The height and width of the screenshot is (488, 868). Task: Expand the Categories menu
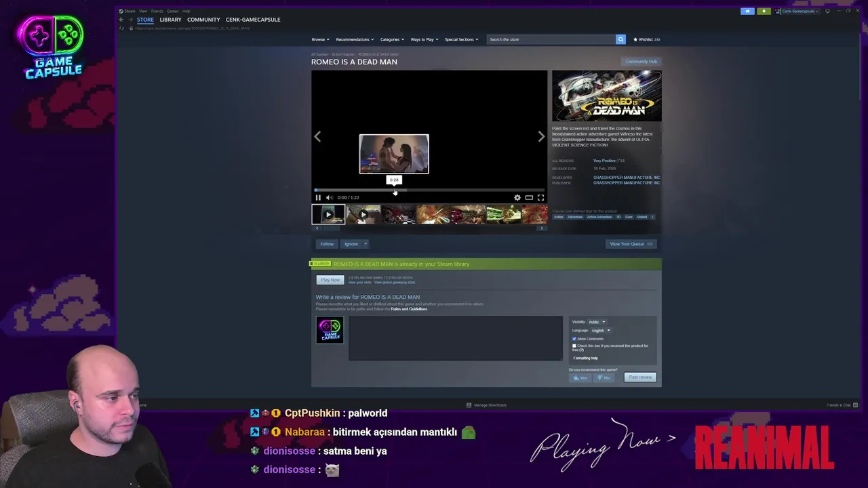point(393,39)
